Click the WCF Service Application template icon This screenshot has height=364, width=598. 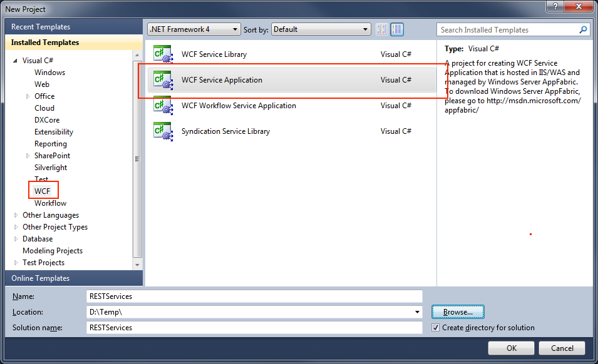(x=163, y=80)
